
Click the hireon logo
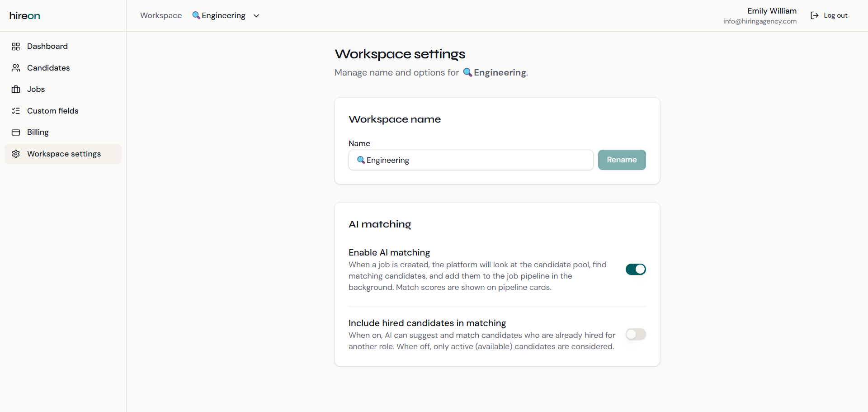[x=25, y=16]
